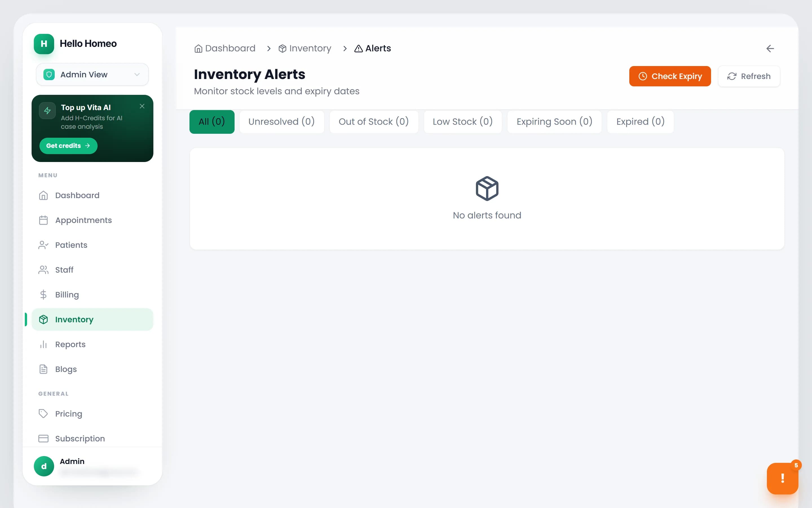Click the breadcrumb Inventory box icon
812x508 pixels.
(283, 49)
